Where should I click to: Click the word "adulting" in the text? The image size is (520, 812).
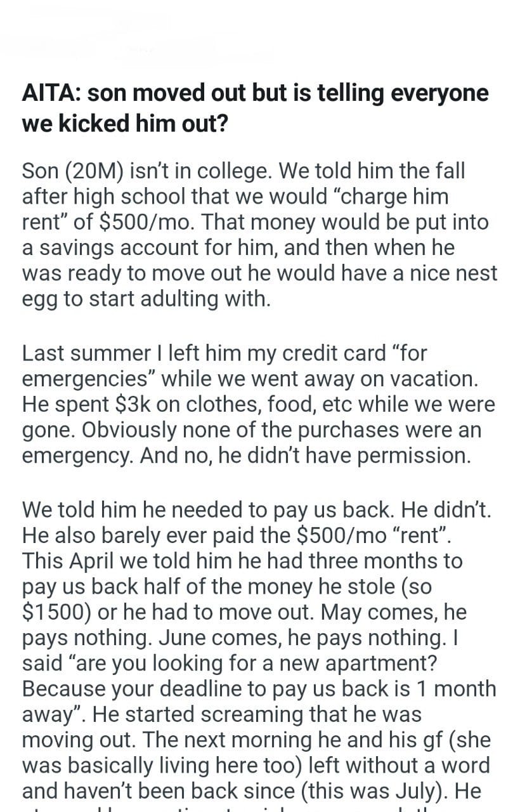(x=176, y=299)
